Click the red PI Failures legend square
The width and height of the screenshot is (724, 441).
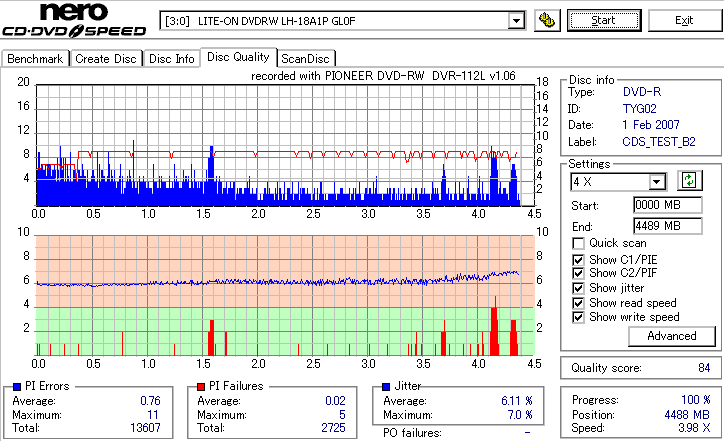[x=201, y=387]
